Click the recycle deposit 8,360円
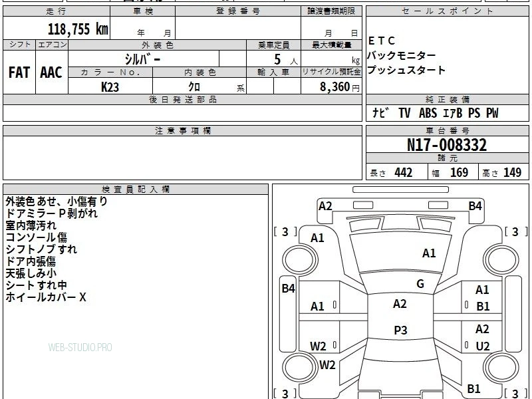 pyautogui.click(x=340, y=87)
